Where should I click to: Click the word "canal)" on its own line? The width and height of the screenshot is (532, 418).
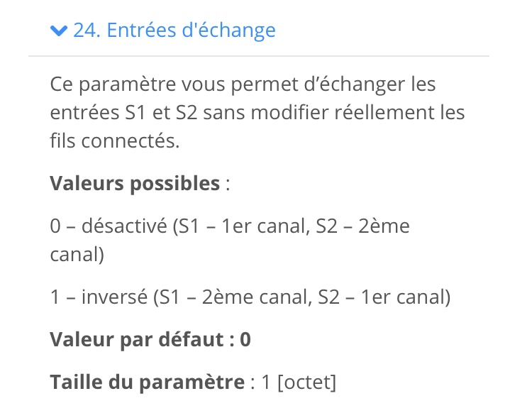click(x=77, y=255)
